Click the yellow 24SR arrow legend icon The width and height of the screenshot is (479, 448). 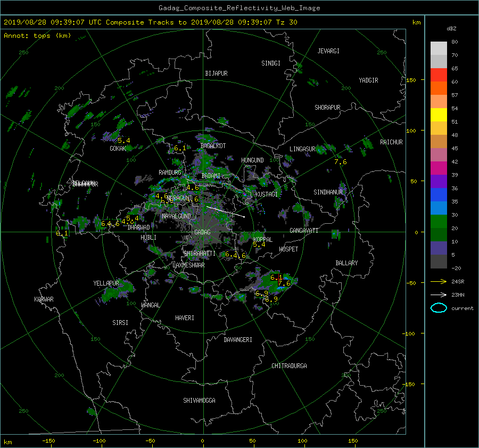coord(439,281)
